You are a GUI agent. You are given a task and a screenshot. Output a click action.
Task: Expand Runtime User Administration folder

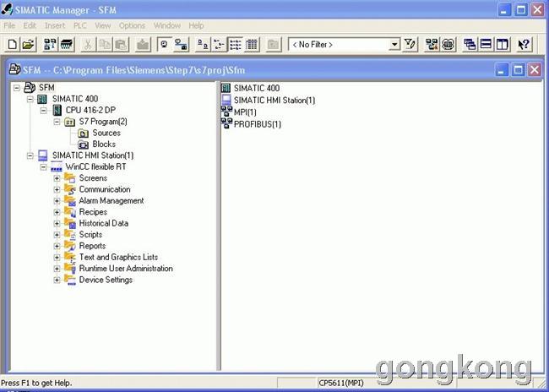click(x=57, y=269)
